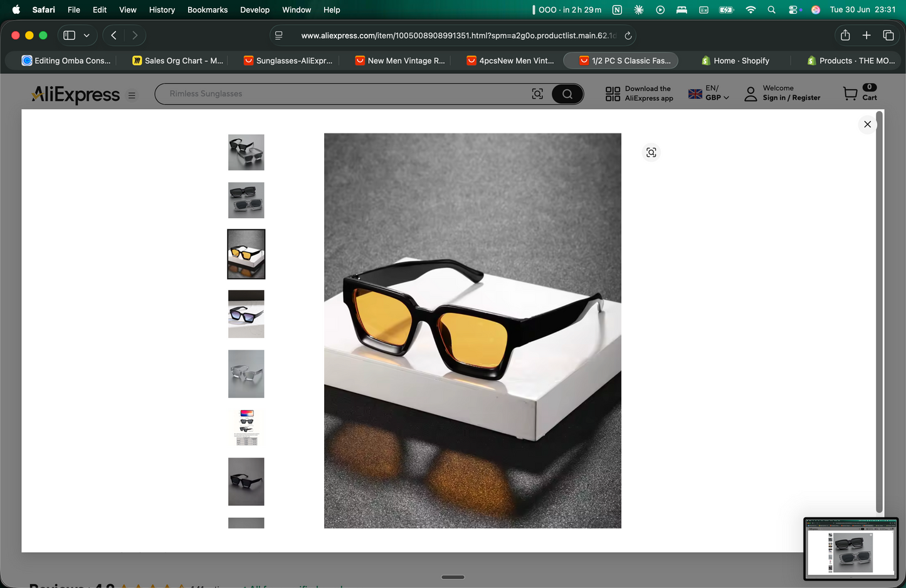Switch to Products · THE MO... tab
The image size is (906, 588).
pos(851,61)
